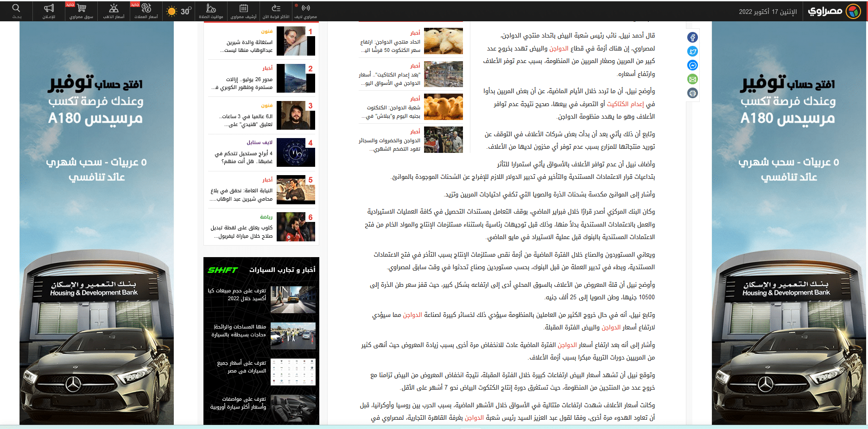
Task: Share article via Messenger
Action: [x=692, y=65]
